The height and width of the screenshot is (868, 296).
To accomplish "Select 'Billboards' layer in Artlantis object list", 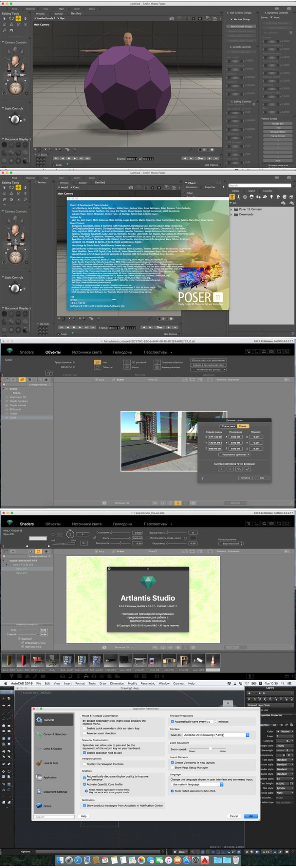I will (x=16, y=409).
